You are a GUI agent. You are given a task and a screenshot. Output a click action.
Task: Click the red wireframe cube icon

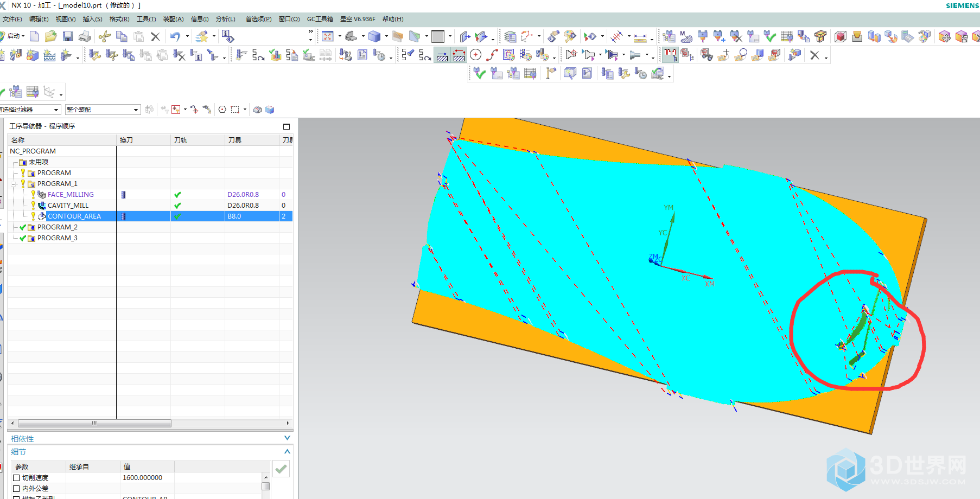point(841,36)
